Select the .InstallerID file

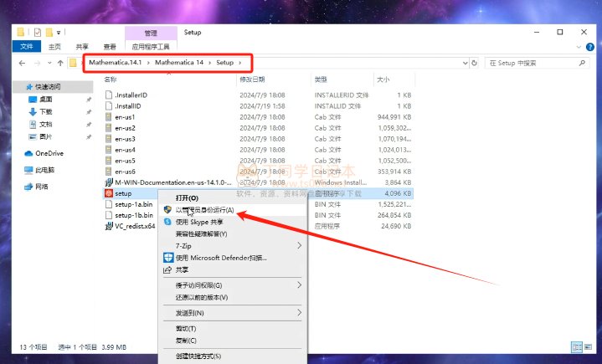tap(131, 95)
